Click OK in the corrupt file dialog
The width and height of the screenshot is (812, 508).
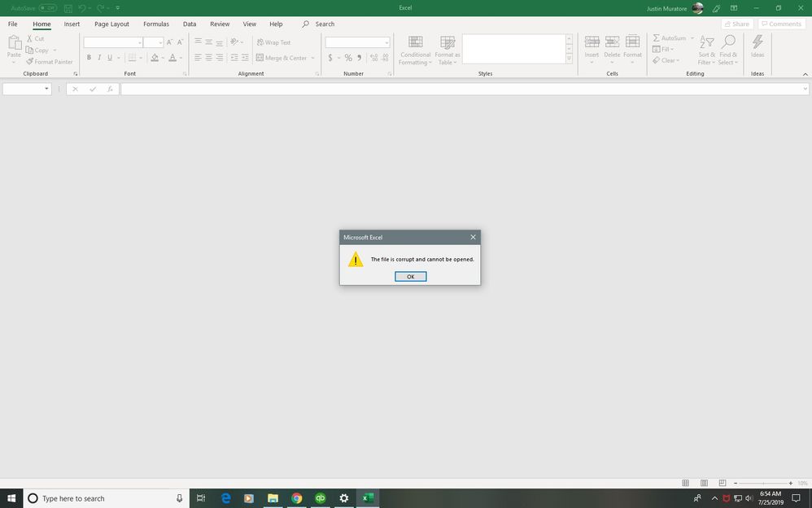410,277
